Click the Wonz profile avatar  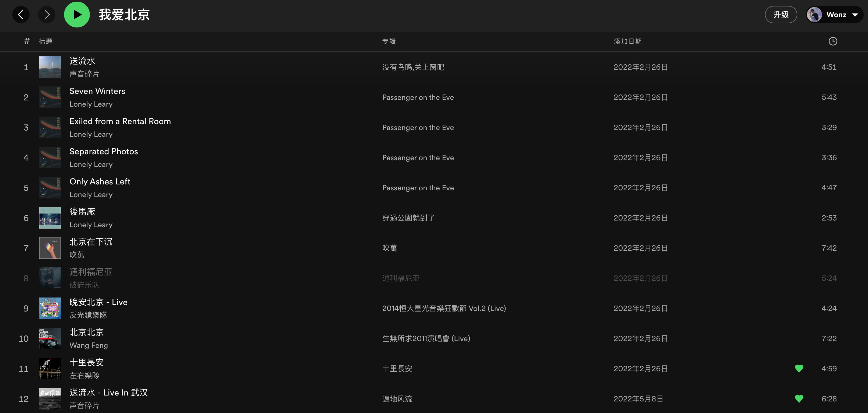pos(814,15)
